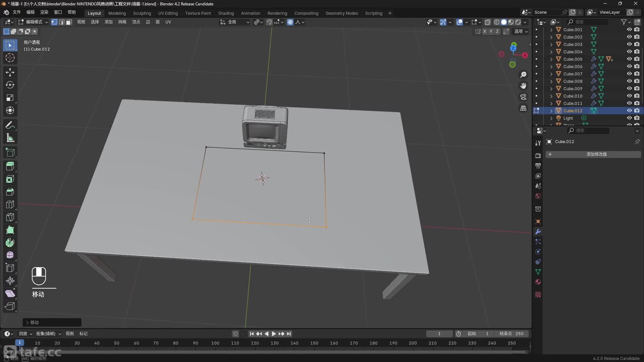Open the Modifiers wrench properties tab
Screen dimensions: 644x362
538,232
